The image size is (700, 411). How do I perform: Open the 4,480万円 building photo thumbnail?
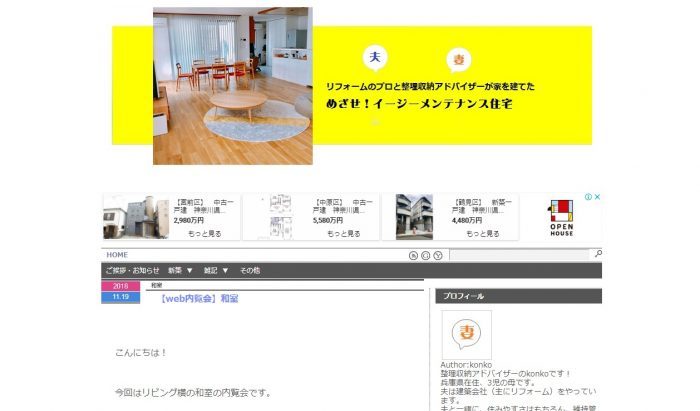(x=414, y=217)
